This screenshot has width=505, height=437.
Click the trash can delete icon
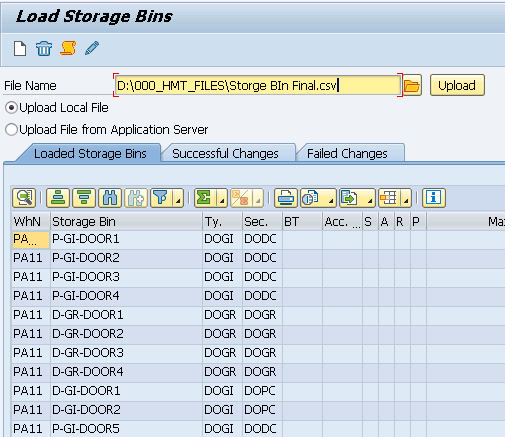tap(44, 49)
